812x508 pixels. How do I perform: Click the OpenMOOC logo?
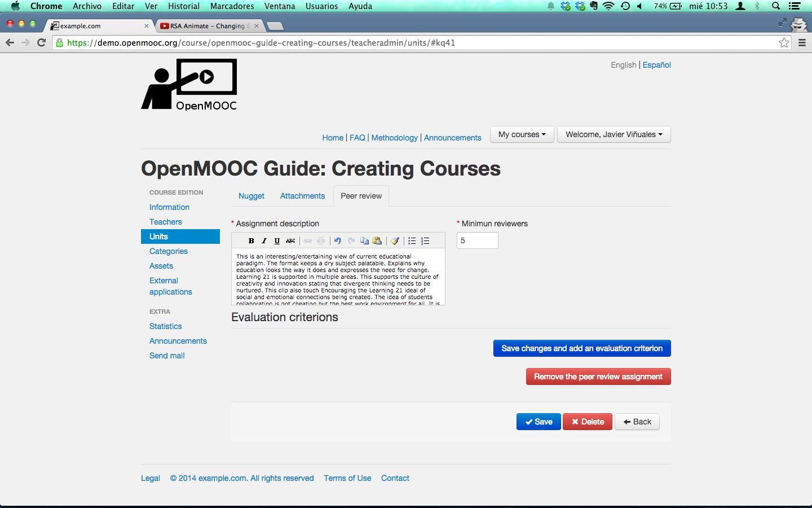coord(189,85)
